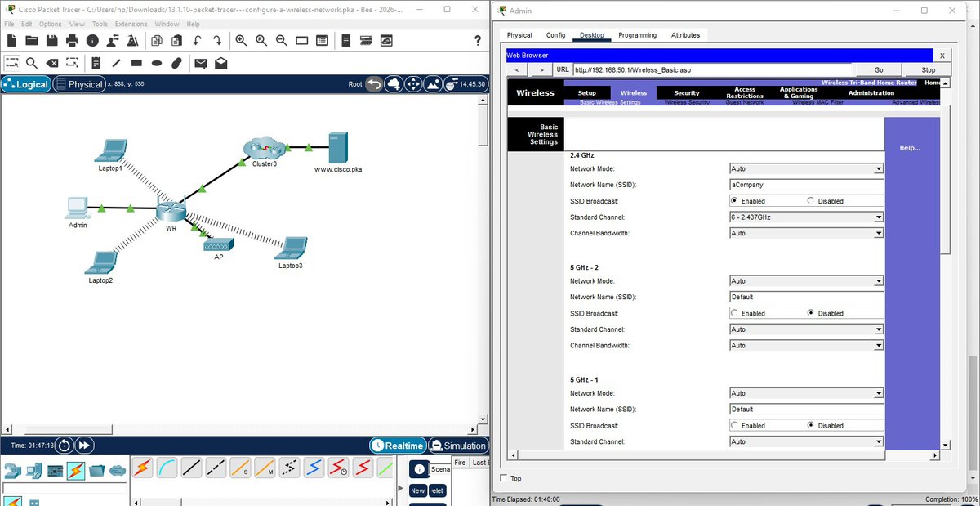Screen dimensions: 980x506
Task: Open 5 GHz - 2 Channel Bandwidth dropdown
Action: [x=807, y=345]
